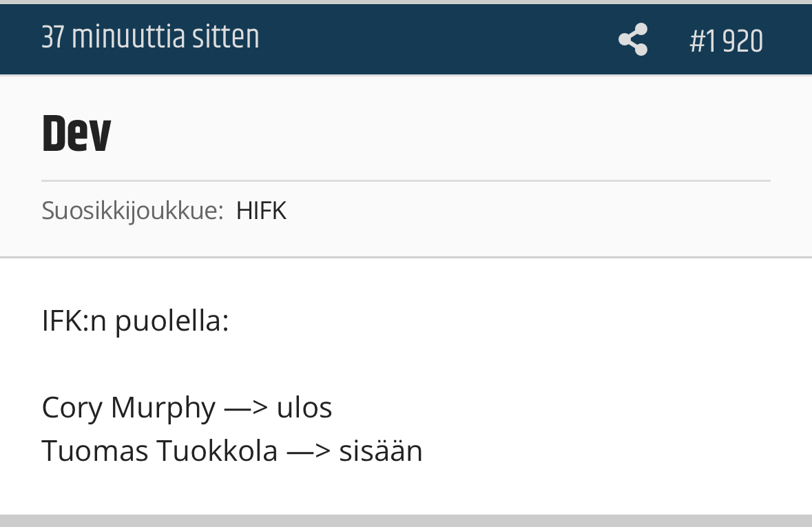
Task: Click the line "IFK:n puolella:"
Action: pos(135,321)
